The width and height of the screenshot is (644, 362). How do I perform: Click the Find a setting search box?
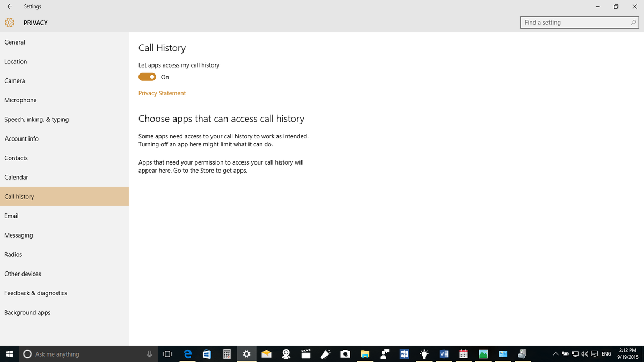pos(580,22)
